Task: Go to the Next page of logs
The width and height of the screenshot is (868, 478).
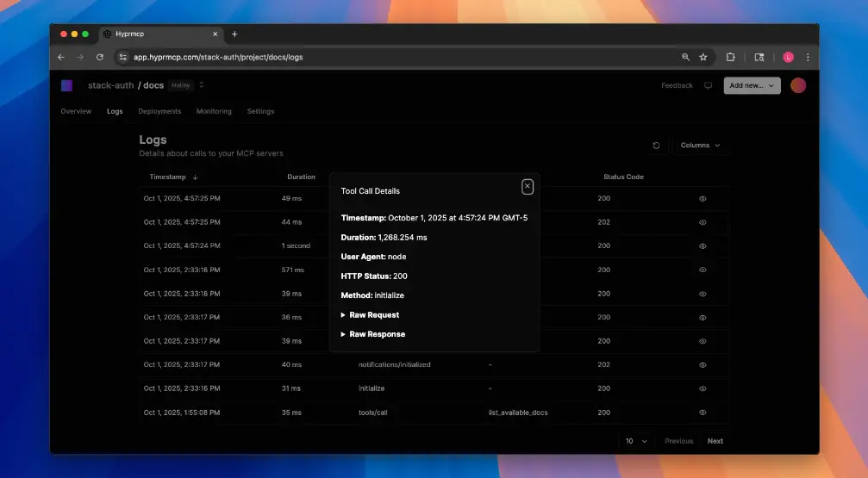Action: tap(715, 441)
